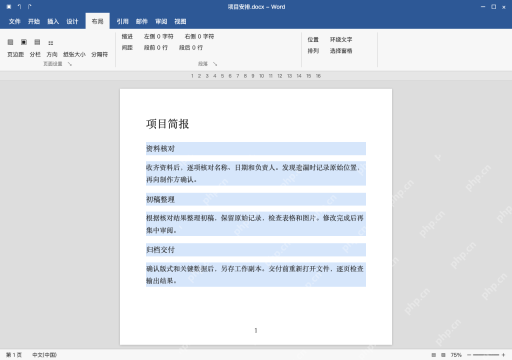Click the paragraph starting with 根据核对结果
Viewport: 512px width, 360px height.
(x=256, y=224)
